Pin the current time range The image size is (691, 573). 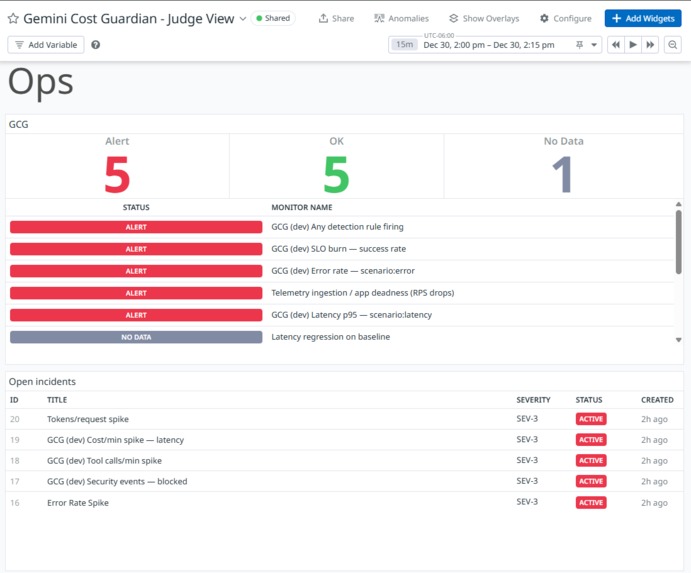coord(580,45)
